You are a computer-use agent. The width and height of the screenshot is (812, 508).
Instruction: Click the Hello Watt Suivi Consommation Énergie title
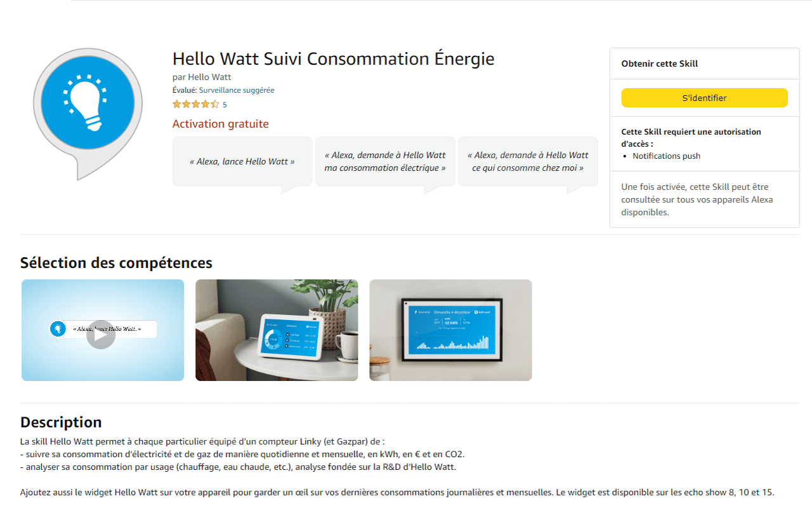click(333, 59)
